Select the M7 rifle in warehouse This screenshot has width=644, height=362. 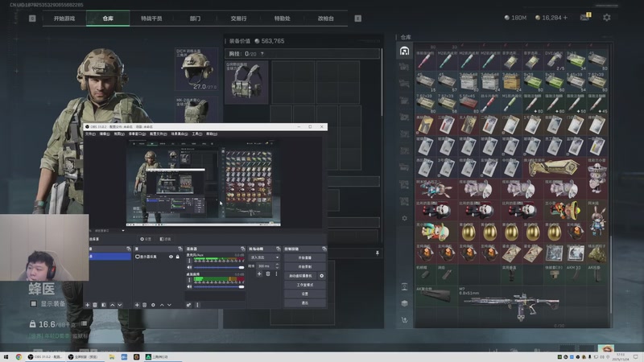tap(511, 306)
